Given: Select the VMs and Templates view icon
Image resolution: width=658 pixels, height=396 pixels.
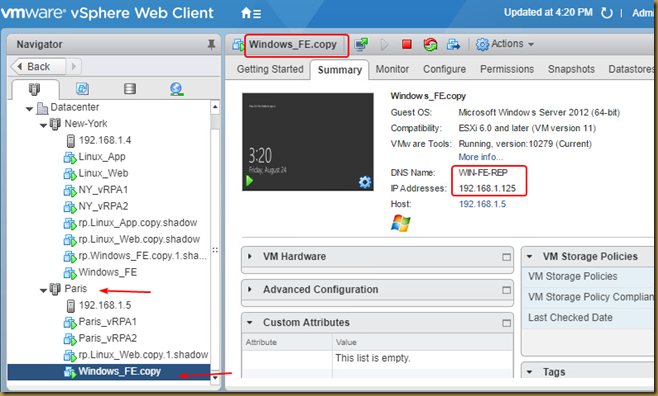Looking at the screenshot, I should pos(82,89).
